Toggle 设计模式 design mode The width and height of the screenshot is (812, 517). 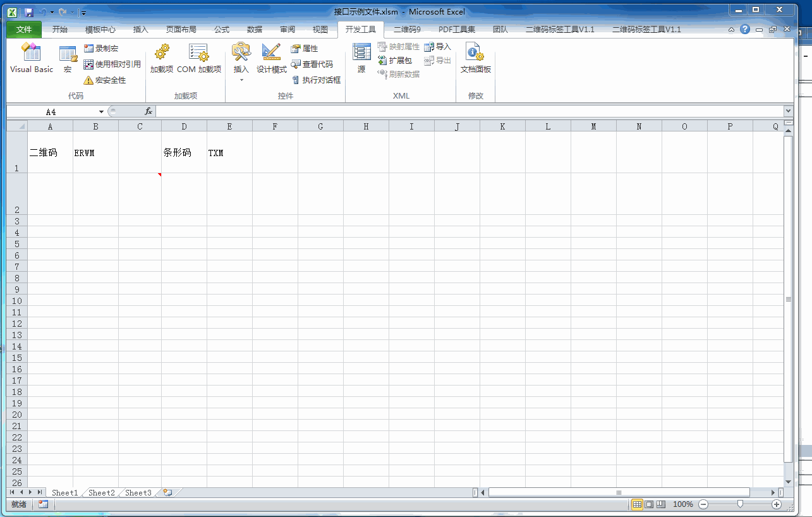(x=272, y=58)
